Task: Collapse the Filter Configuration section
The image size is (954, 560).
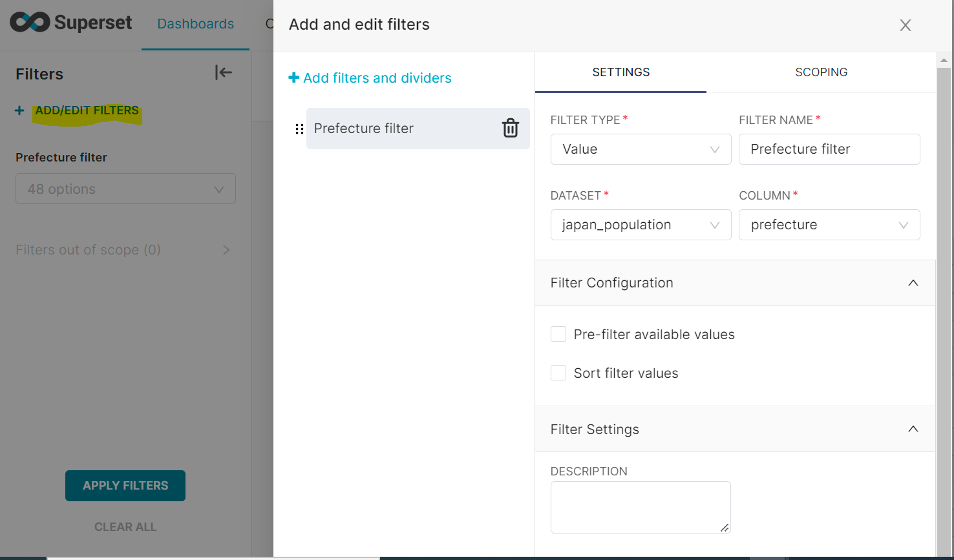Action: (913, 283)
